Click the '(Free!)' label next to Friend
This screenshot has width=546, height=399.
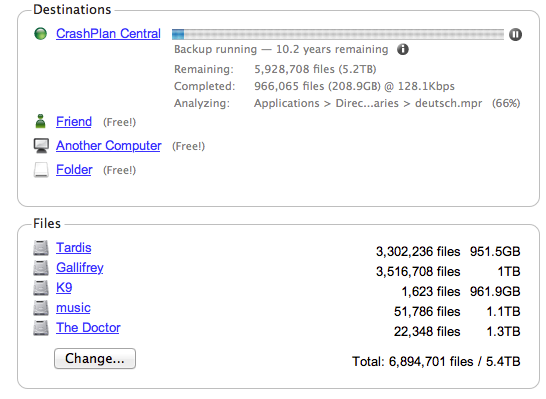(x=119, y=122)
